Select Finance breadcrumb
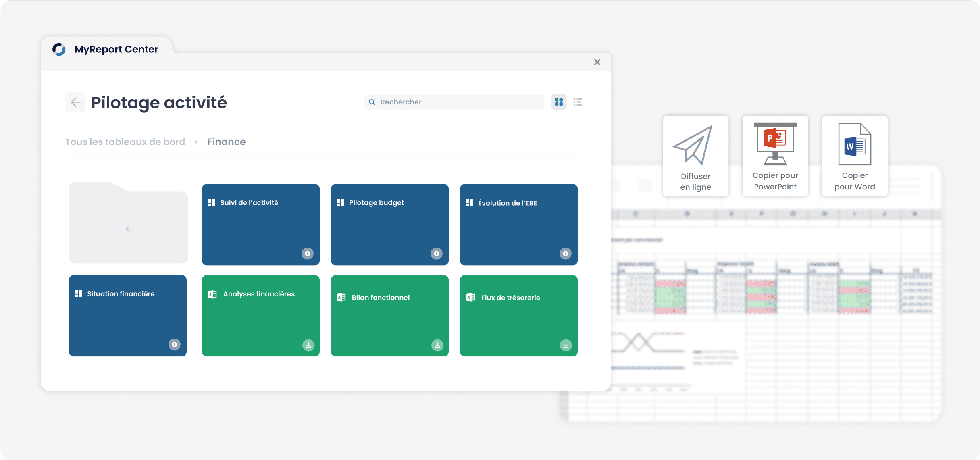 pyautogui.click(x=227, y=142)
